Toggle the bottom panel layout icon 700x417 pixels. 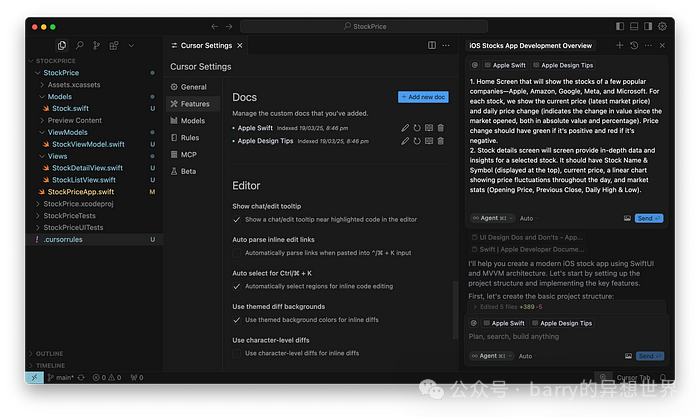[634, 26]
